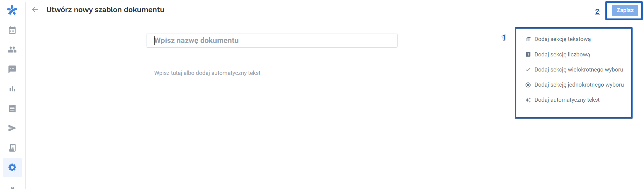The image size is (644, 189).
Task: Open the calendar icon in sidebar
Action: pyautogui.click(x=12, y=30)
